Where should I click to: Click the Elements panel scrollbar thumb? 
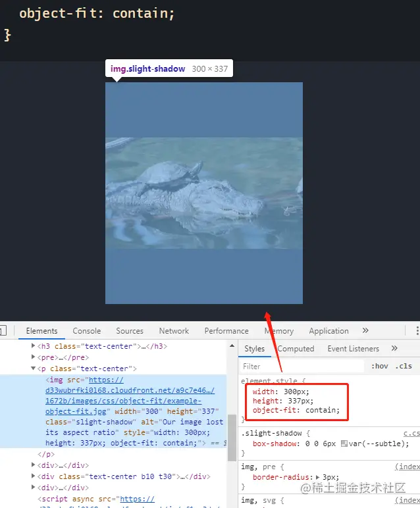click(232, 438)
